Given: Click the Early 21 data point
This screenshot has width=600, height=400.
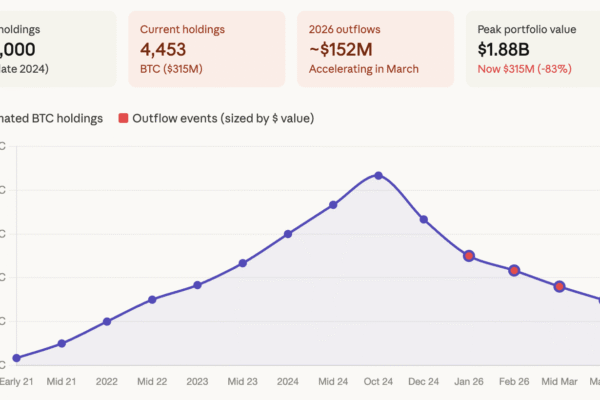Looking at the screenshot, I should [x=17, y=357].
